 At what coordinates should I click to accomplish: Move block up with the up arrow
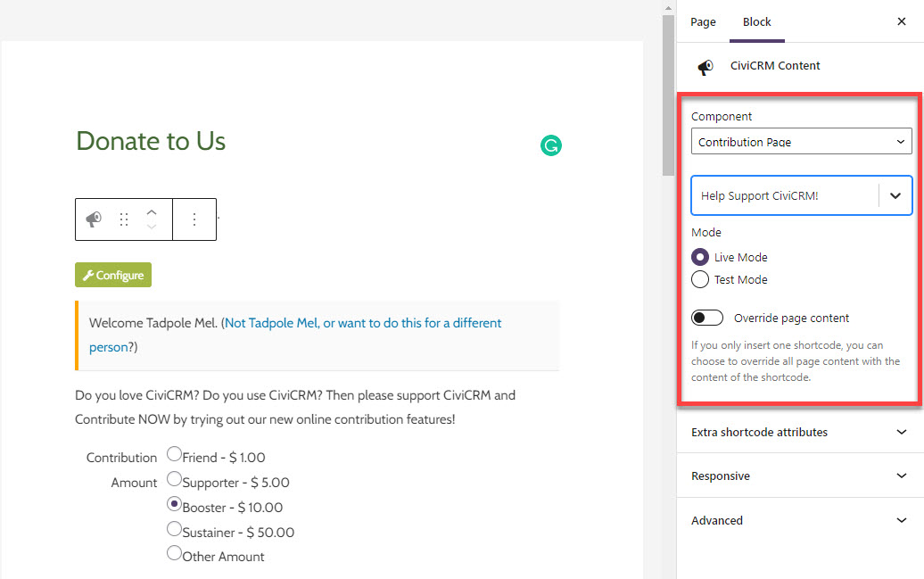(152, 212)
